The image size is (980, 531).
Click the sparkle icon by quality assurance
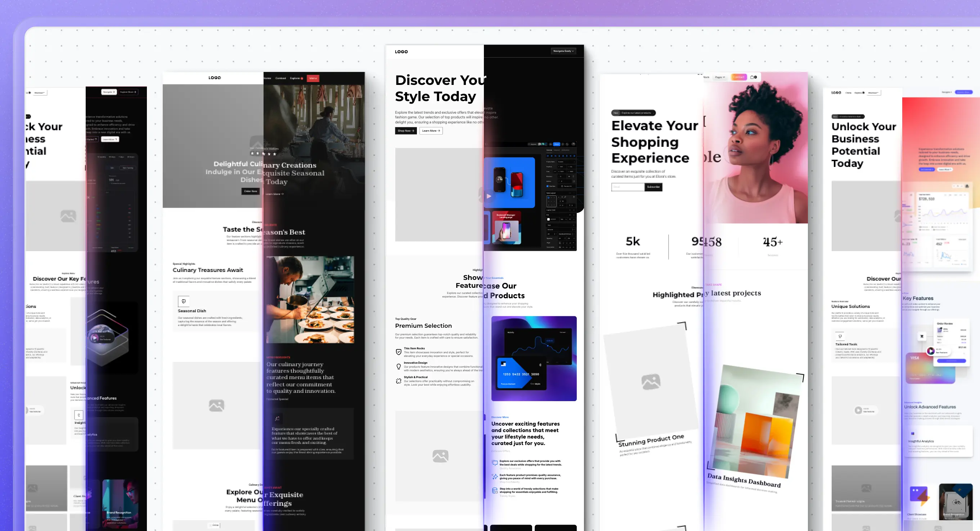(x=495, y=477)
